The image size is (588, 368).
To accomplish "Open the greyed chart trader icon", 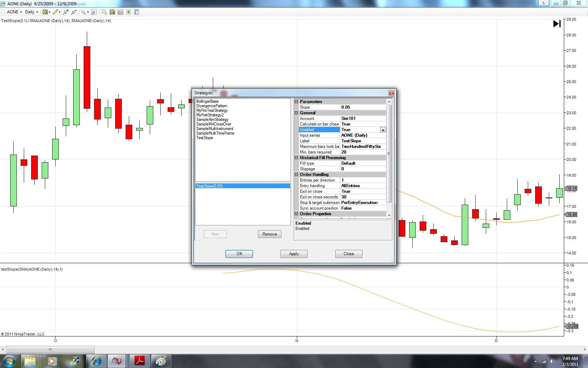I will point(104,12).
